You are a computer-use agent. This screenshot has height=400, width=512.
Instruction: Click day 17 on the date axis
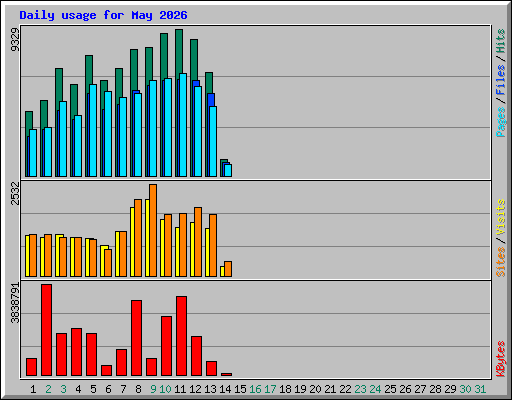point(270,389)
